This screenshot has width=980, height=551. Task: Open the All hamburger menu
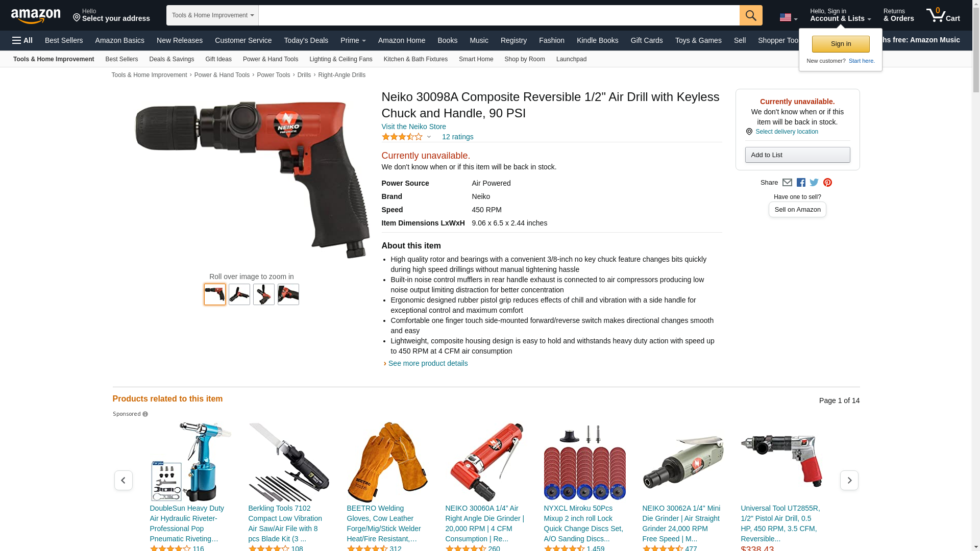click(22, 40)
